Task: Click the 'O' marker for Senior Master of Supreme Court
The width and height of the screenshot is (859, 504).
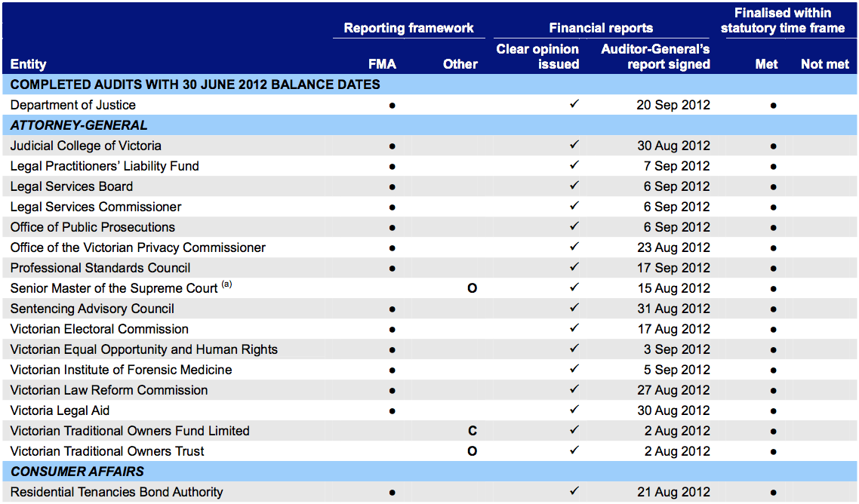Action: [x=473, y=288]
